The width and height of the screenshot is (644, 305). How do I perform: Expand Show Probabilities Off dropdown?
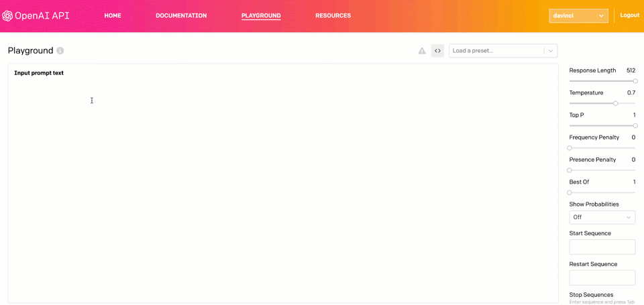(602, 217)
